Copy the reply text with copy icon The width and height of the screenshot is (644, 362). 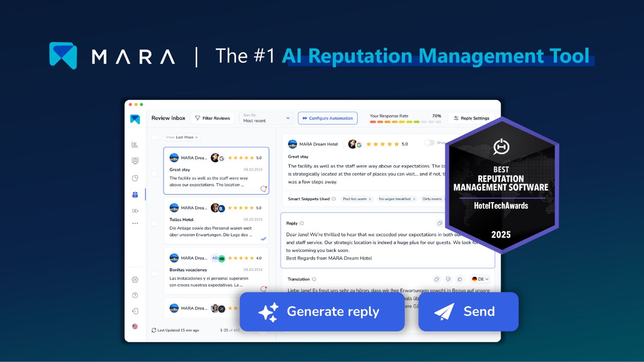click(x=440, y=223)
